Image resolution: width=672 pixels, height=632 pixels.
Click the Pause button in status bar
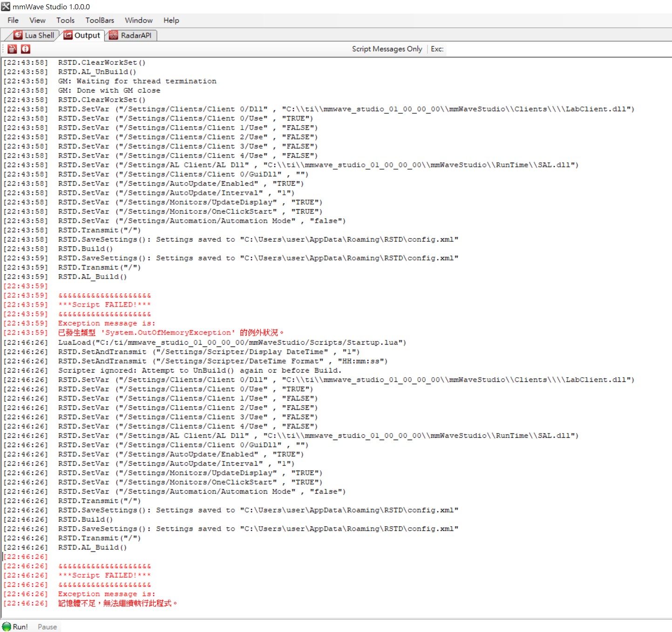click(48, 627)
